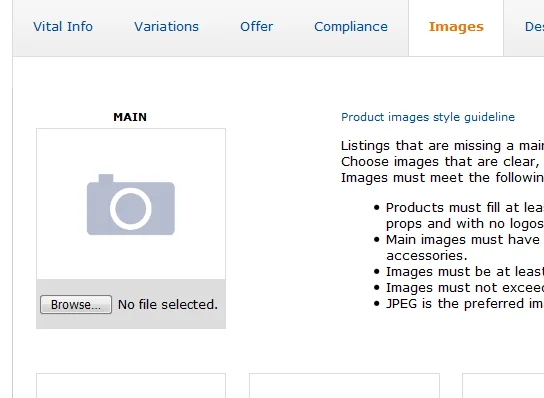Screen dimensions: 544x398
Task: Switch to the Variations tab
Action: 167,27
